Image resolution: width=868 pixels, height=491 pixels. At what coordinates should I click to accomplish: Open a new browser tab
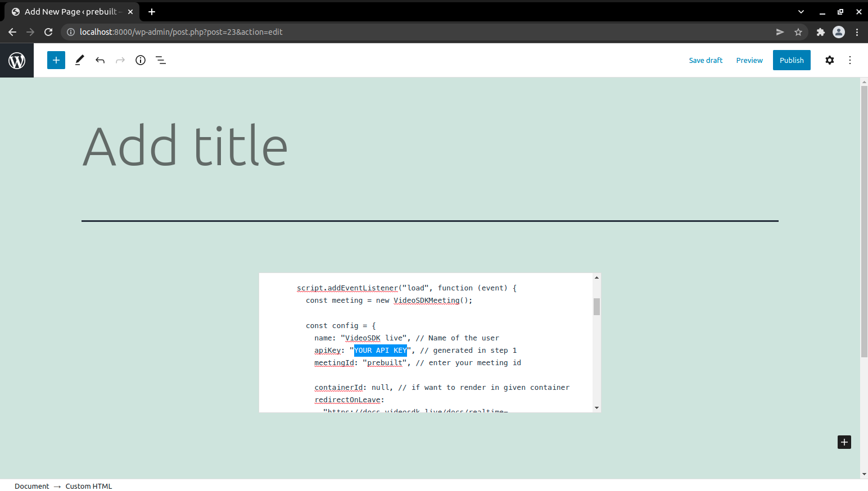(152, 11)
